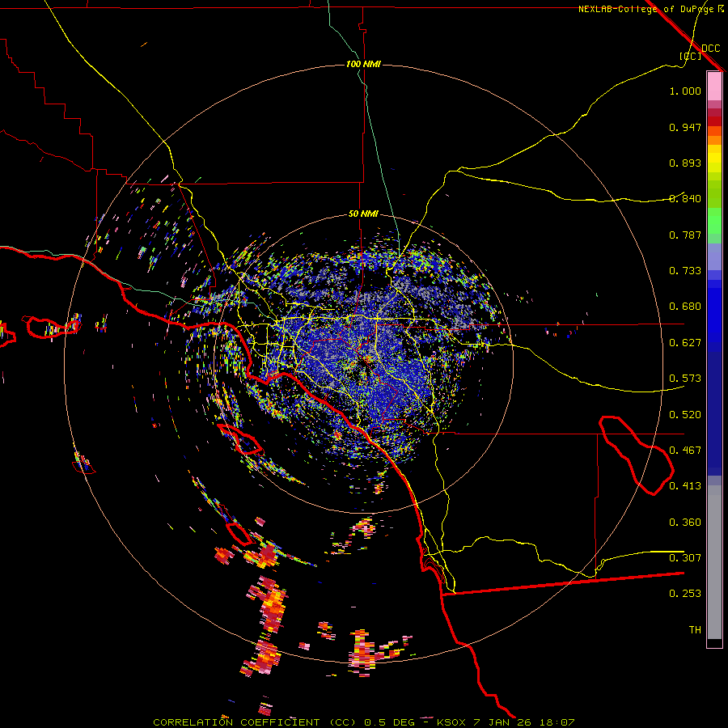Screen dimensions: 728x728
Task: Click the 'TH' threshold label on colorbar
Action: [x=695, y=630]
